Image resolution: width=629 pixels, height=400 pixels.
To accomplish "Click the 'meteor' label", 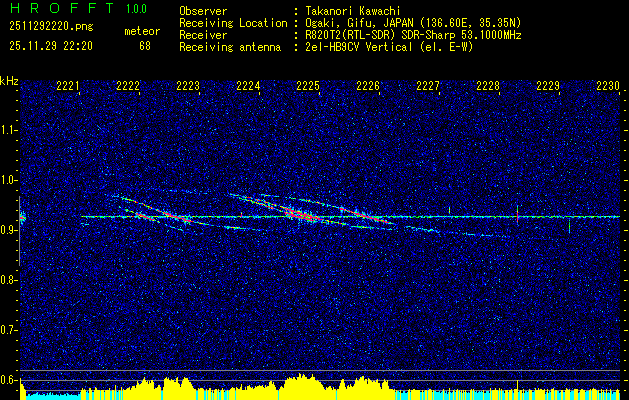I will tap(142, 31).
